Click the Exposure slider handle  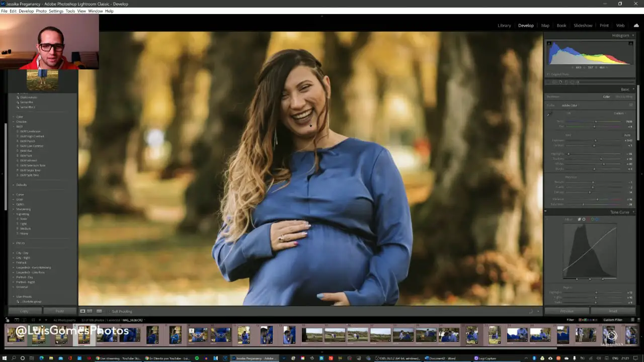click(595, 141)
